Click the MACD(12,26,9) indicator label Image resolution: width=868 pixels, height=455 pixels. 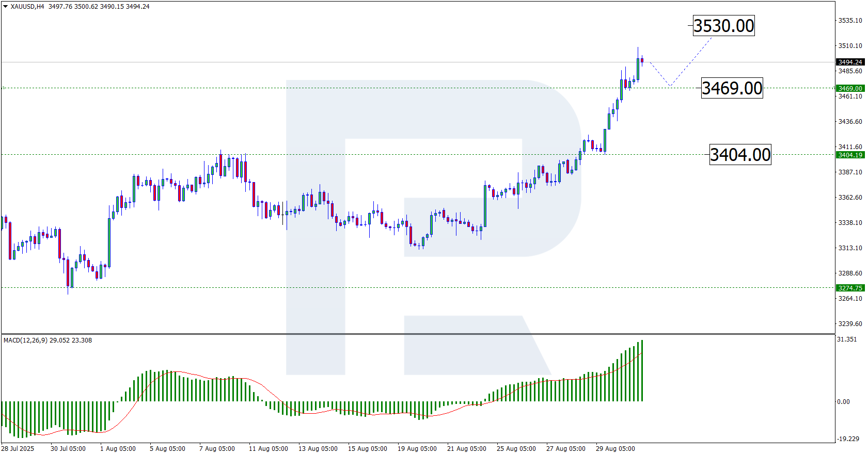[25, 340]
